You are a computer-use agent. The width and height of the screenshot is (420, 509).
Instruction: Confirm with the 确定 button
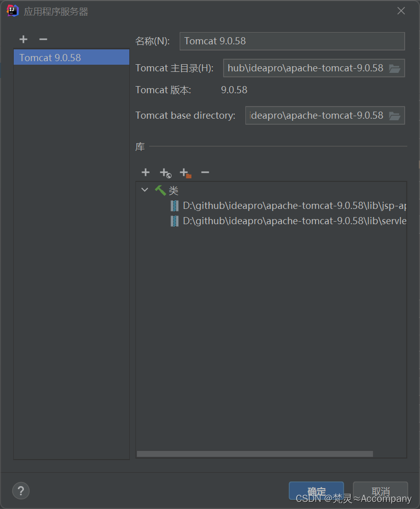[316, 491]
